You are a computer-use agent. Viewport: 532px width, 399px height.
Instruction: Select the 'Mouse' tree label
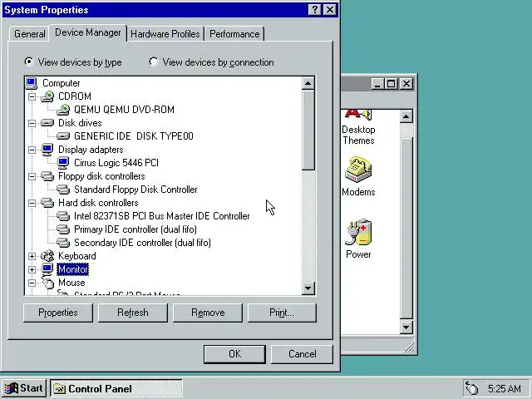point(71,283)
